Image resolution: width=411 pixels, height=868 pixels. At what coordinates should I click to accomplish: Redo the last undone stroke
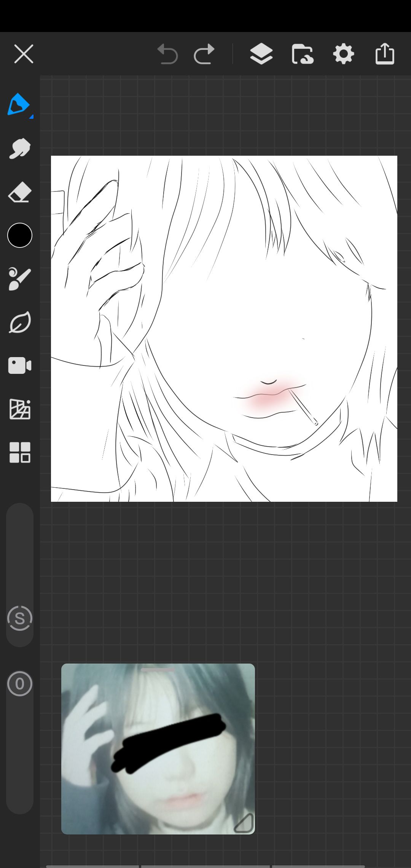204,54
